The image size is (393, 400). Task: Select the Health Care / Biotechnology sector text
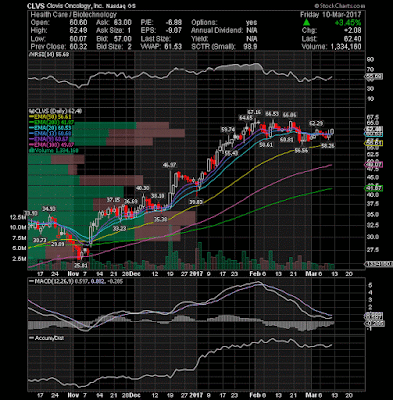click(74, 15)
